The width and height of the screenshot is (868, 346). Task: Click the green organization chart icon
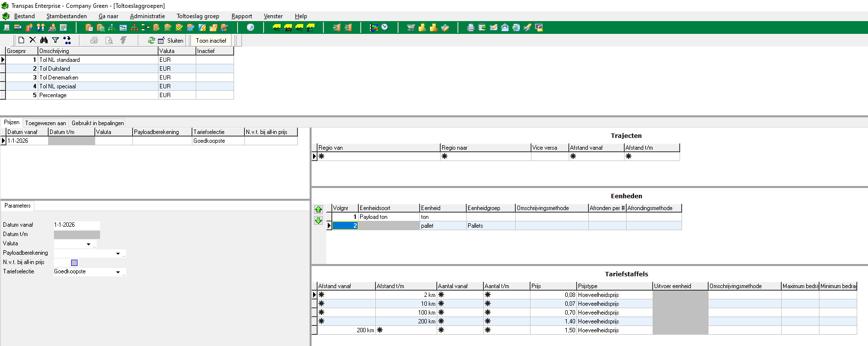[x=112, y=27]
